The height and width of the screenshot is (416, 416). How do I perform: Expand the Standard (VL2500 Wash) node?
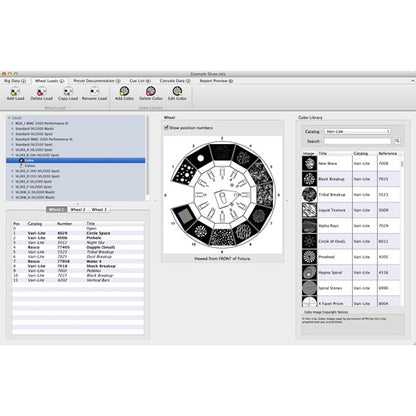13,129
